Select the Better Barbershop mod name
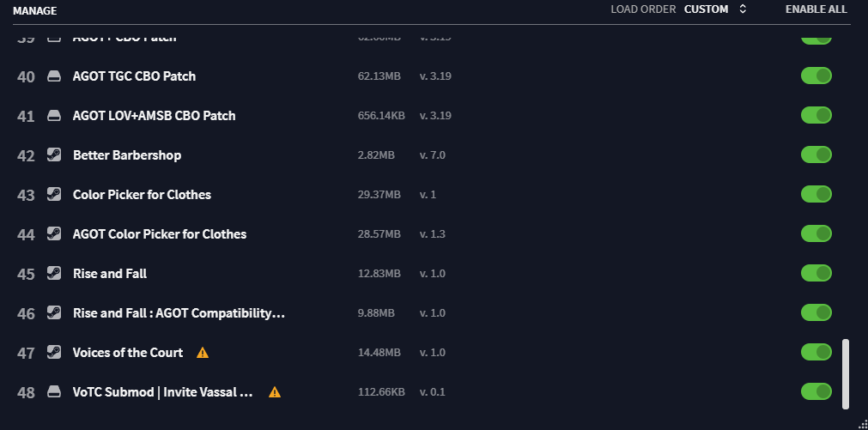Image resolution: width=868 pixels, height=430 pixels. (127, 155)
